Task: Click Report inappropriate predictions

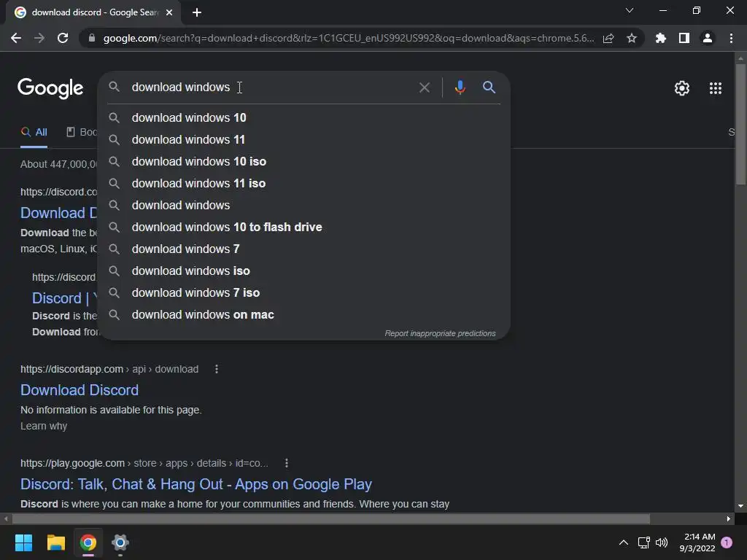Action: point(440,333)
